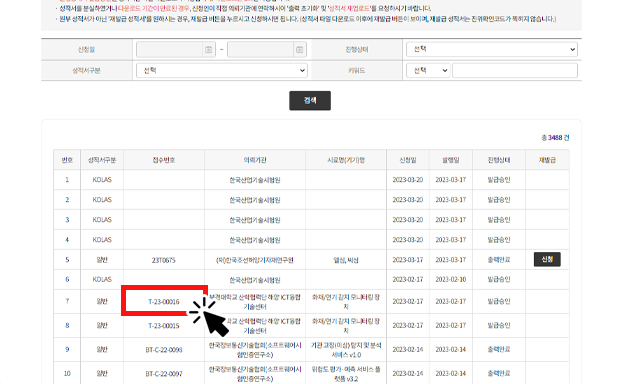Screen dimensions: 625x384
Task: Click the 재발급 column header
Action: click(x=547, y=160)
